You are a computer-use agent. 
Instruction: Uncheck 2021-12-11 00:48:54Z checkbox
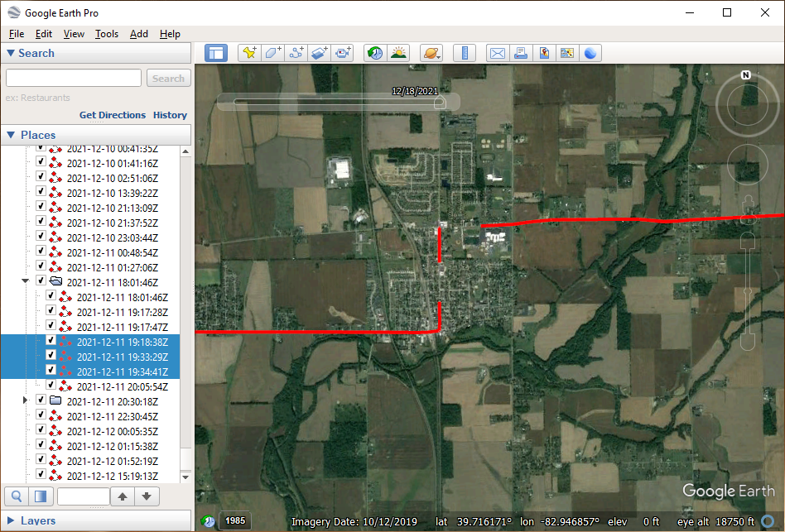(x=41, y=251)
